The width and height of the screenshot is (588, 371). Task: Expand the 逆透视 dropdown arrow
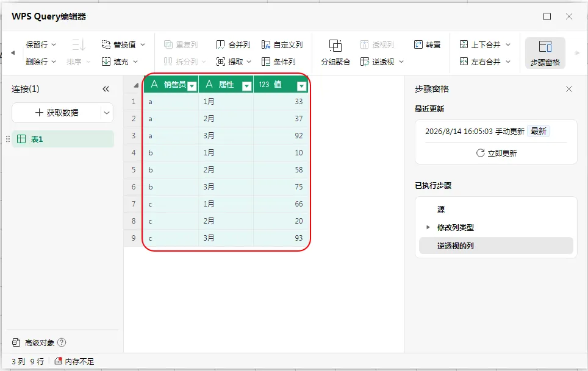pyautogui.click(x=401, y=62)
